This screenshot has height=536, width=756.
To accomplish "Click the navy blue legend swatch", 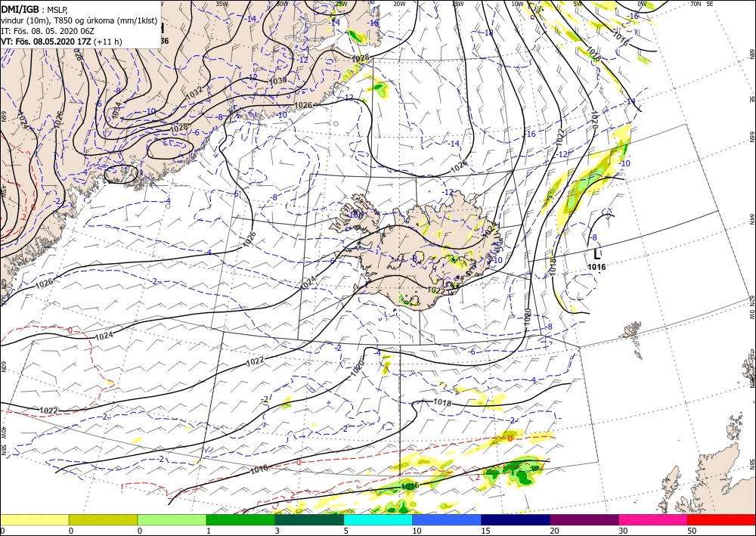I will click(x=516, y=519).
